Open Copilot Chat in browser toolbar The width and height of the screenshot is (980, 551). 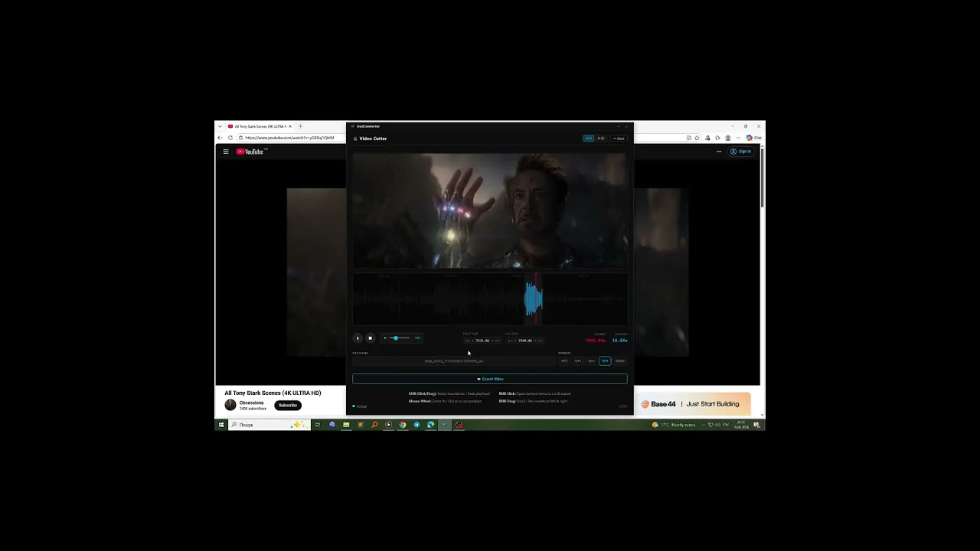(753, 138)
